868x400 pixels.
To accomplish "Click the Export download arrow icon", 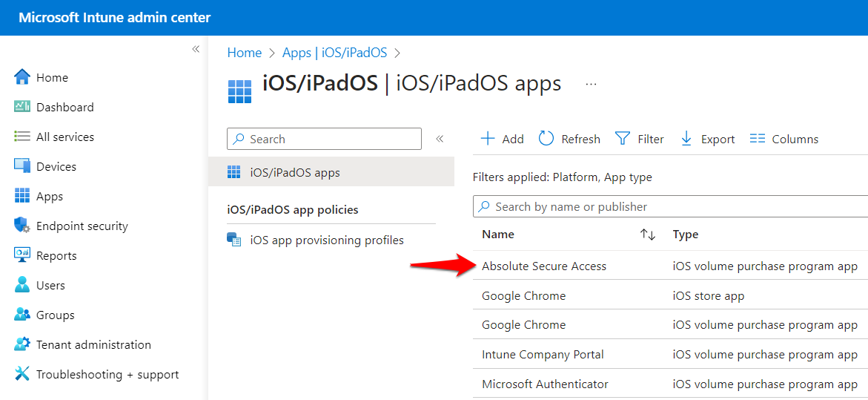I will point(686,139).
